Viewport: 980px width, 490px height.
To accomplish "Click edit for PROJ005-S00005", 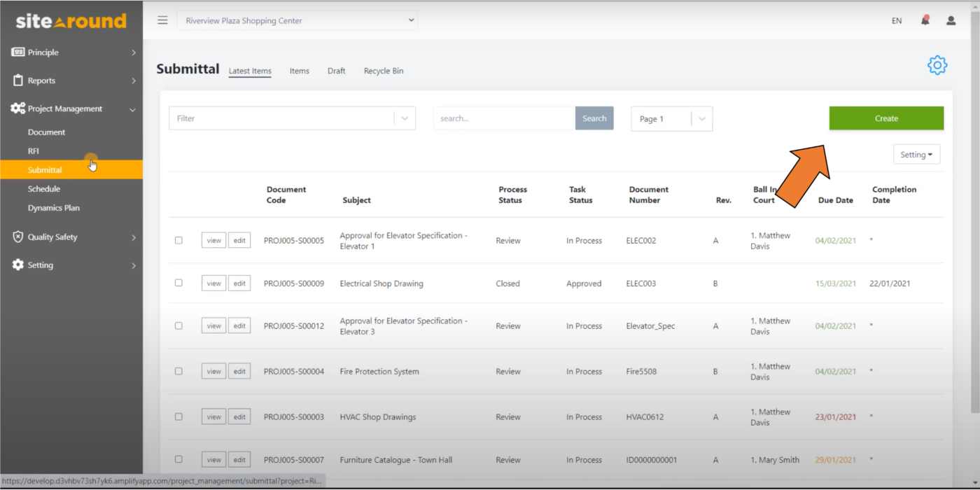I will pos(239,240).
